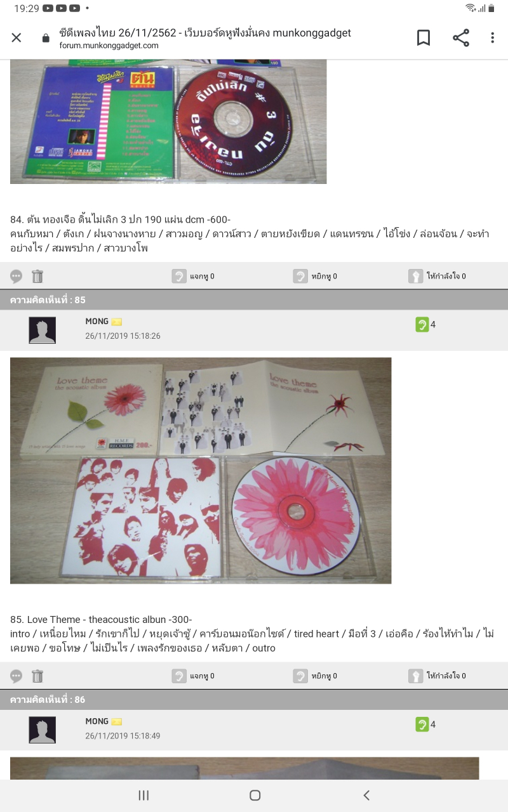Open the Android recent apps button

coord(144,795)
